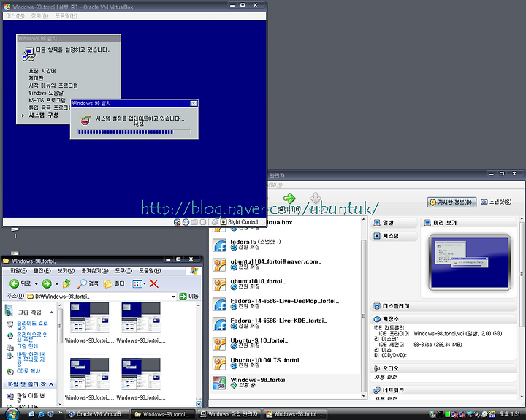Screen dimensions: 526x420
Task: Open Oracle VM VirtualBox taskbar button
Action: click(x=97, y=414)
